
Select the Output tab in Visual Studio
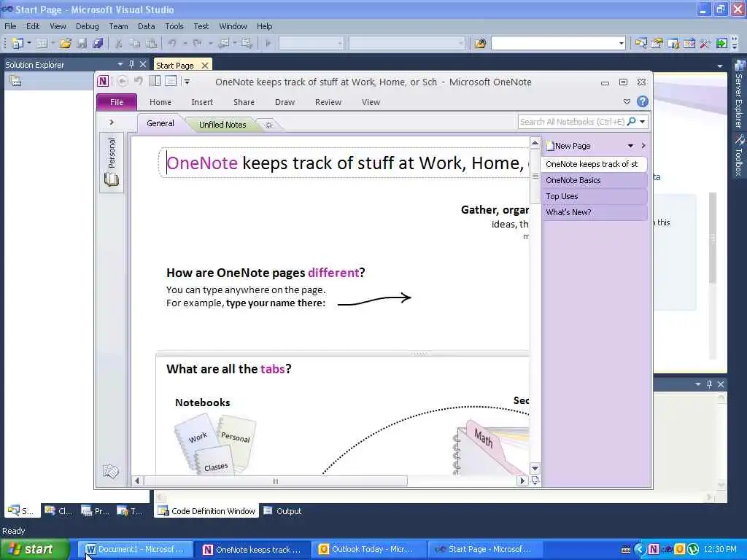tap(283, 511)
